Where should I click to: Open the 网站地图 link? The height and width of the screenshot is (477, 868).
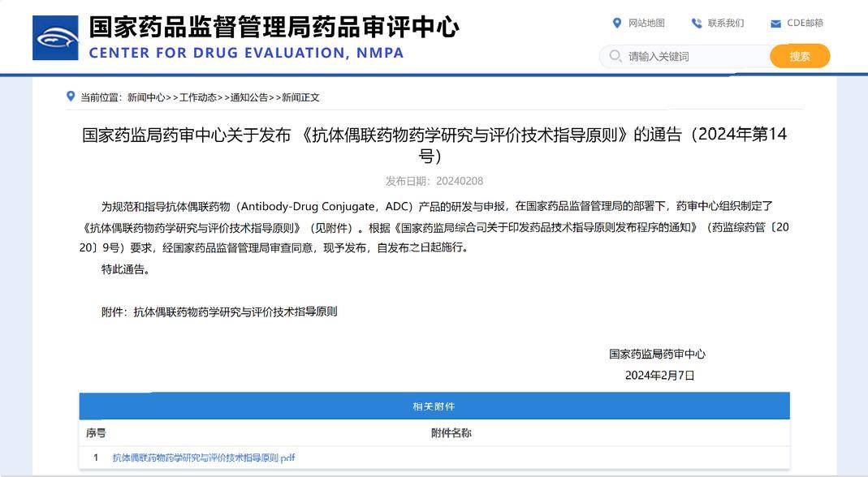click(646, 24)
